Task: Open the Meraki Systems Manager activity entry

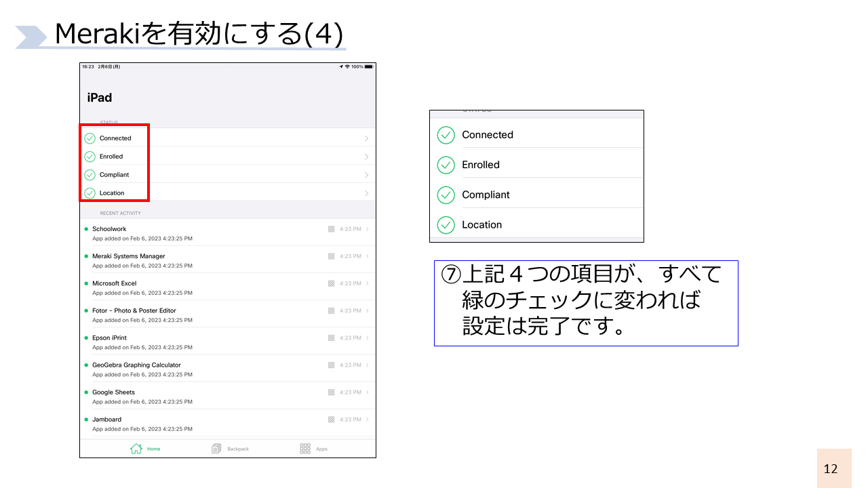Action: point(228,260)
